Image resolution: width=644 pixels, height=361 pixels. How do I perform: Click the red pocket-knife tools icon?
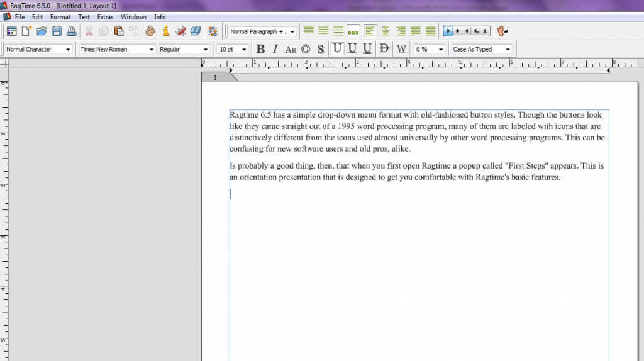(180, 31)
